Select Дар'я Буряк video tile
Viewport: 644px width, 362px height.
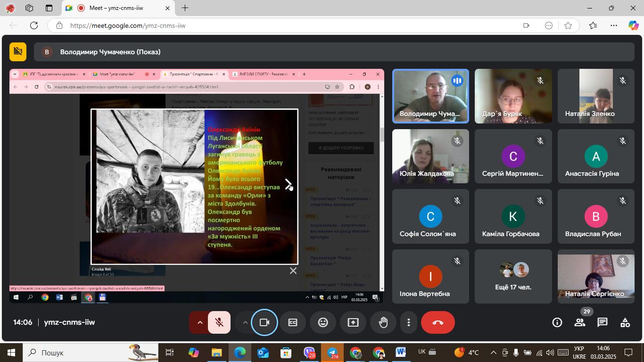click(513, 96)
